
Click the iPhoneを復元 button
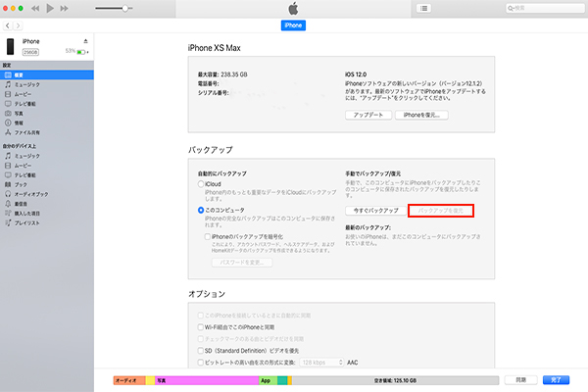pyautogui.click(x=421, y=115)
